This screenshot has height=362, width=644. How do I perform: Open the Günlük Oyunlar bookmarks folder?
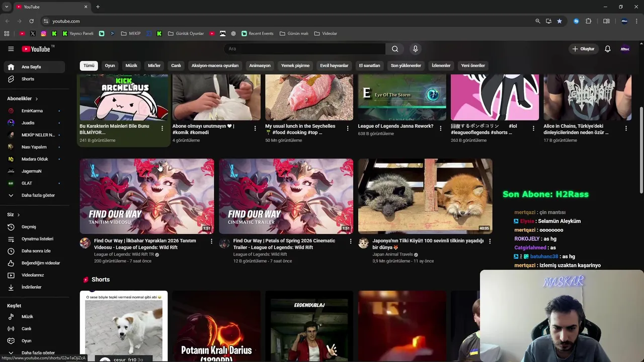coord(186,34)
